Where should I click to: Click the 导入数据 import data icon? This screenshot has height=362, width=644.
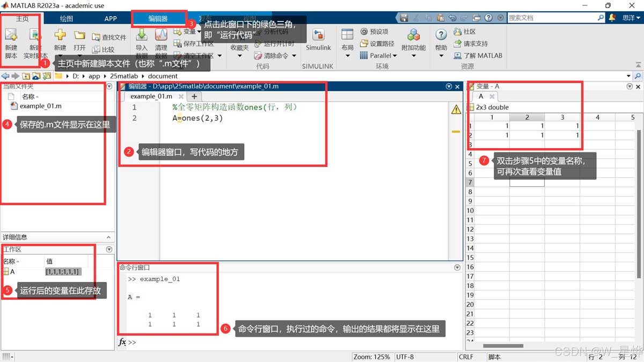tap(142, 35)
